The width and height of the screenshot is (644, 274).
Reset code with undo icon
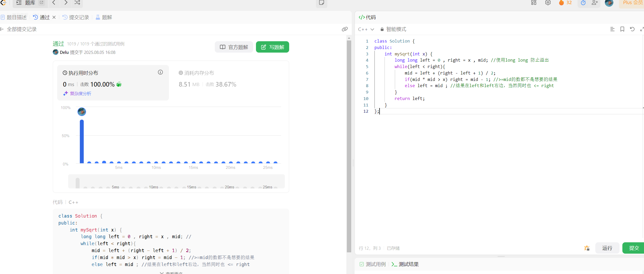point(632,29)
